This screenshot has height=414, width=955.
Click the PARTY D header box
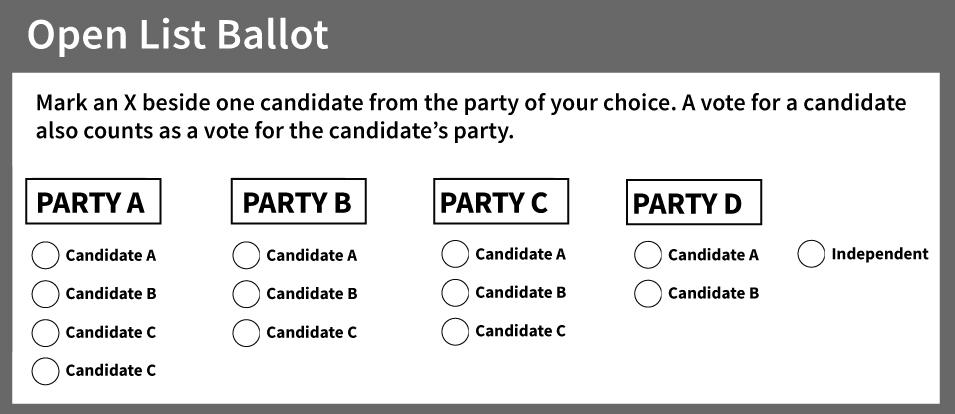tap(694, 202)
